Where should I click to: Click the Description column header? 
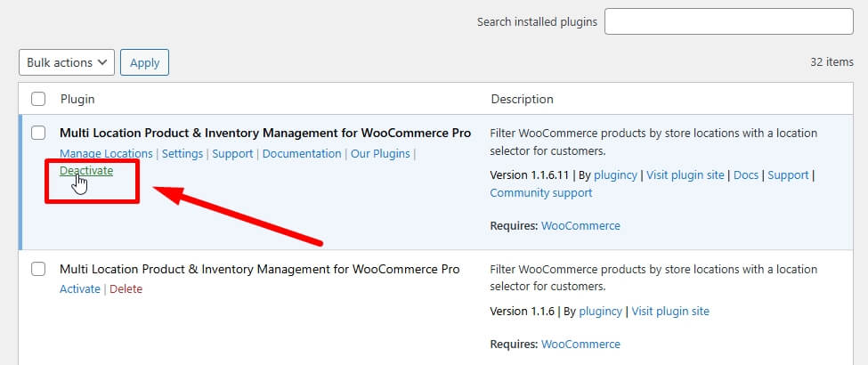coord(522,99)
